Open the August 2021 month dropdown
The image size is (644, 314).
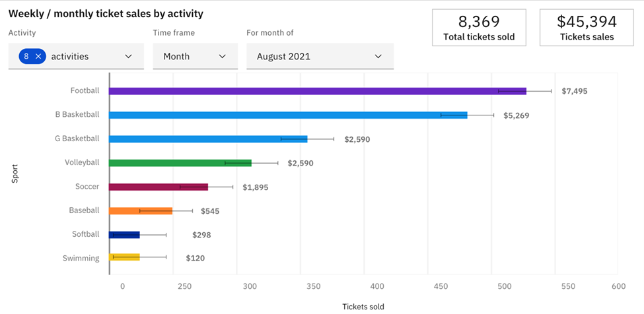320,56
